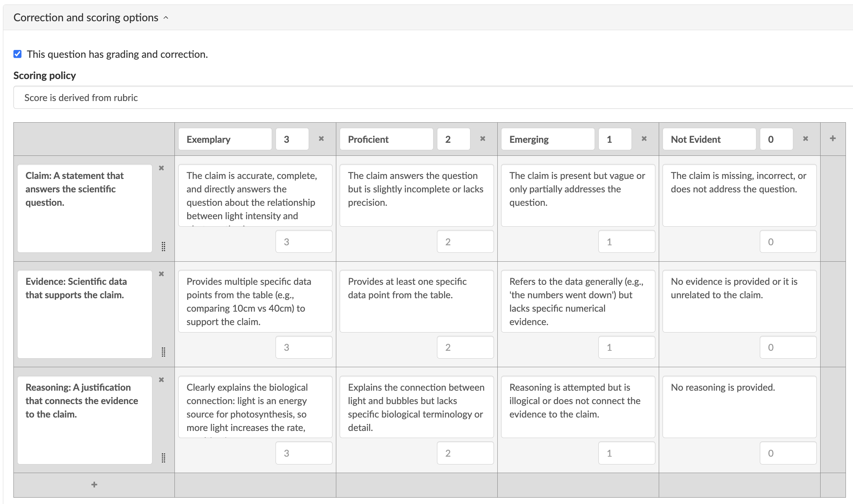Edit 'The claim is present but vague' descriptor
The image size is (853, 504).
click(x=578, y=195)
